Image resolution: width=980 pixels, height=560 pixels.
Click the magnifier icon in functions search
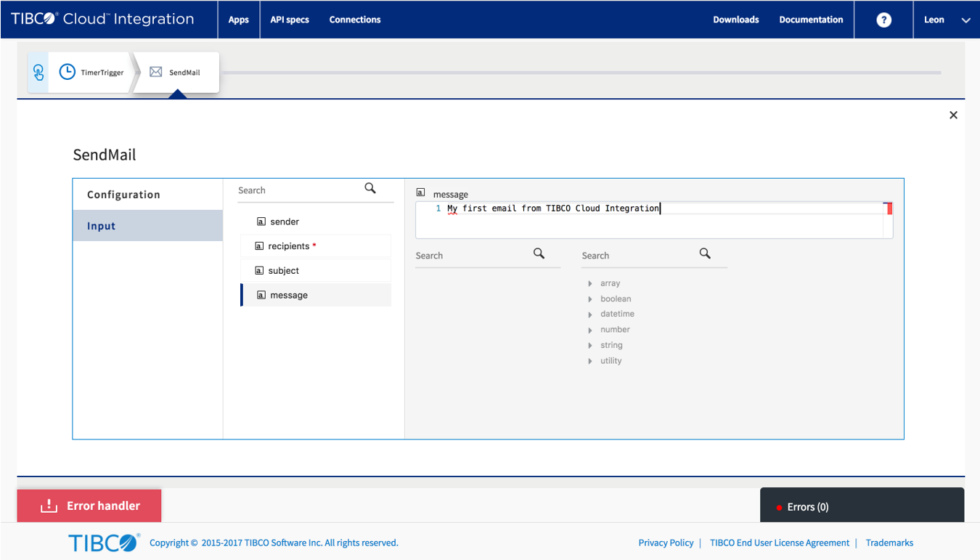[x=705, y=253]
